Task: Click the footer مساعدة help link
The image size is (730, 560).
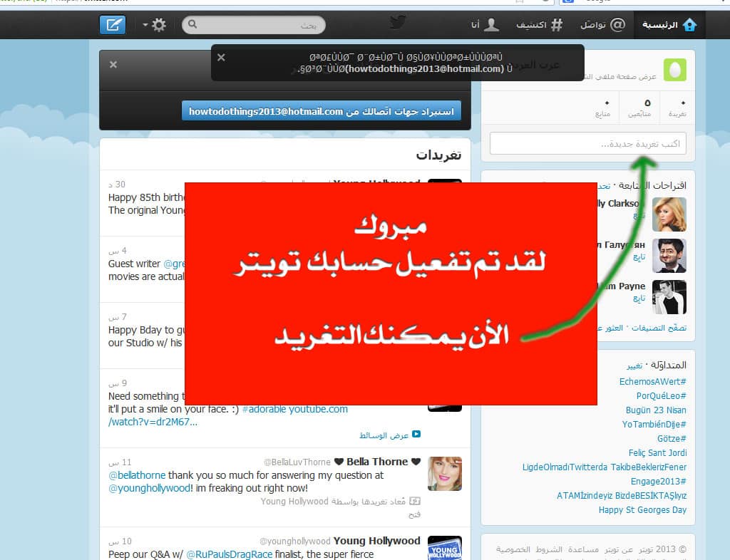Action: pos(582,549)
